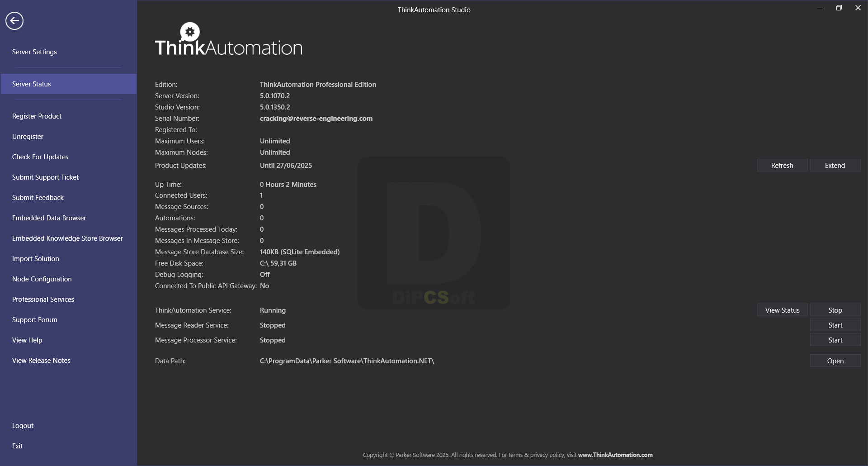Click Maximum Nodes Unlimited value
The height and width of the screenshot is (466, 868).
click(275, 152)
